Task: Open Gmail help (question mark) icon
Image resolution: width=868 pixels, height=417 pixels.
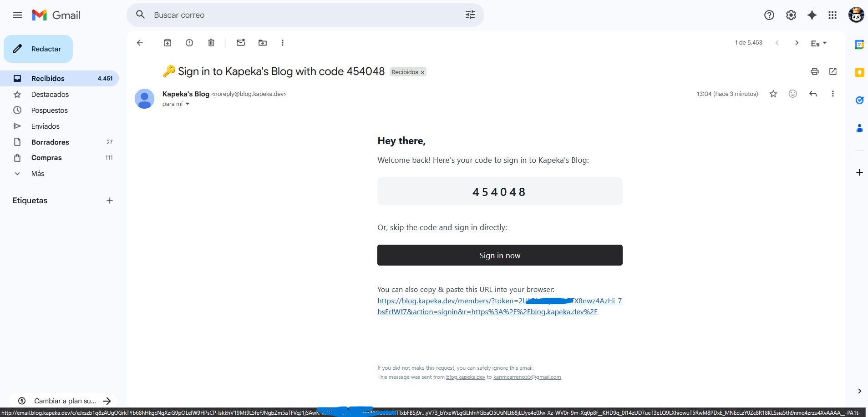Action: point(769,15)
